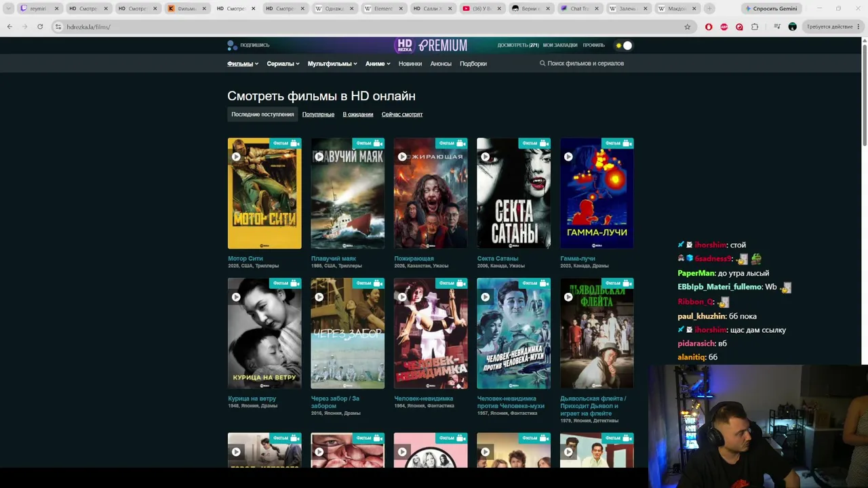
Task: Toggle the site dark/light theme switch
Action: pyautogui.click(x=624, y=45)
